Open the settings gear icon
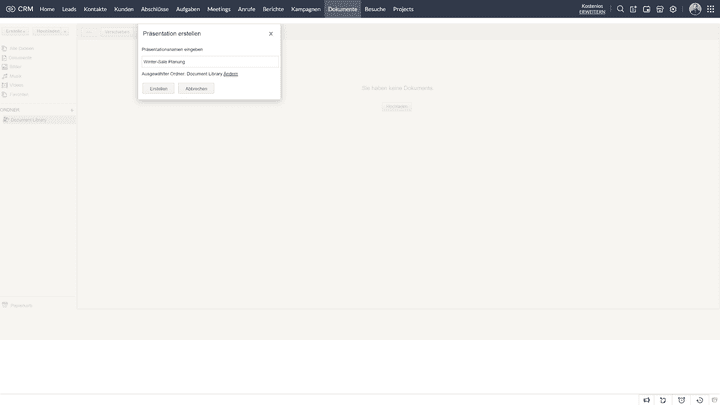The image size is (720, 405). click(673, 9)
